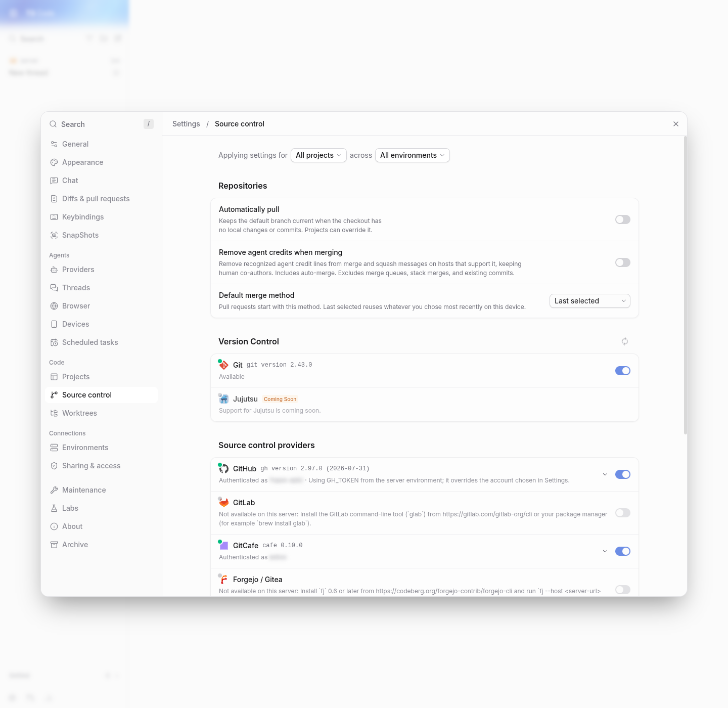
Task: Click the 'git version 2.43.0' text
Action: [x=279, y=365]
